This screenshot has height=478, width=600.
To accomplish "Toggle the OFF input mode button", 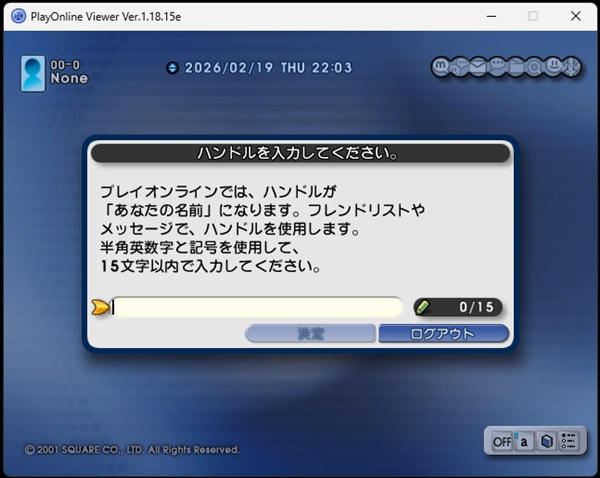I will (x=501, y=441).
